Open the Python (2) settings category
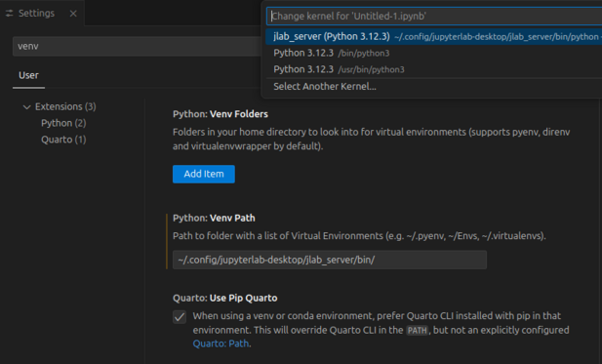This screenshot has width=602, height=364. (63, 123)
